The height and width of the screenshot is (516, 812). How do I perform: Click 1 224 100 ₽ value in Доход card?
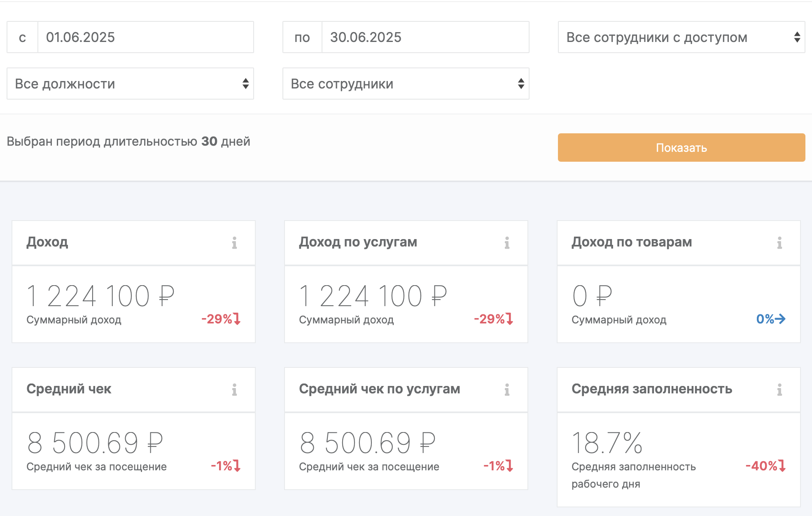100,296
